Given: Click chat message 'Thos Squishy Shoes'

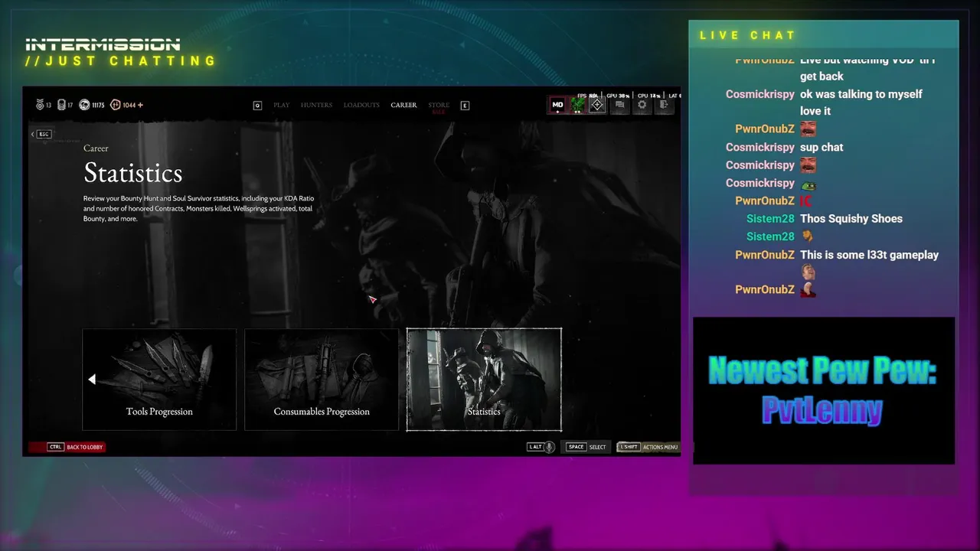Looking at the screenshot, I should pyautogui.click(x=851, y=219).
